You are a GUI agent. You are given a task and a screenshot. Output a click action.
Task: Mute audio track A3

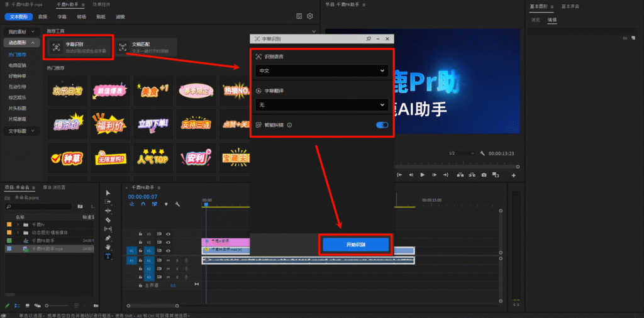pos(169,277)
